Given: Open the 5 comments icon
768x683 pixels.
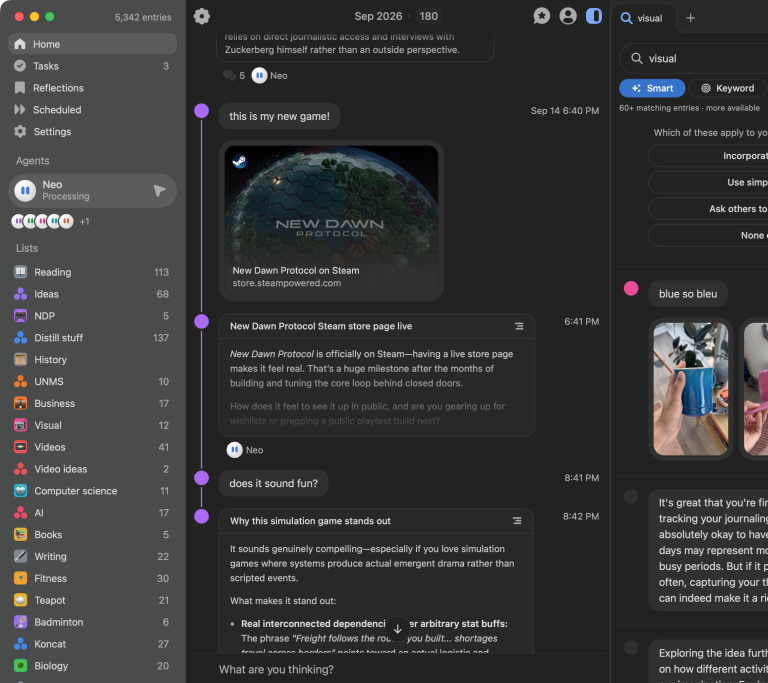Looking at the screenshot, I should click(x=234, y=75).
